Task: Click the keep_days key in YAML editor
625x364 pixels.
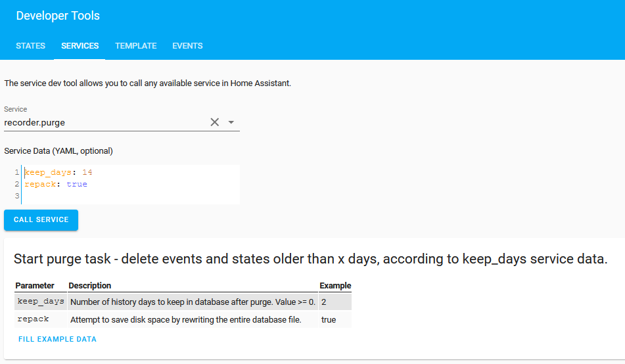Action: (47, 172)
